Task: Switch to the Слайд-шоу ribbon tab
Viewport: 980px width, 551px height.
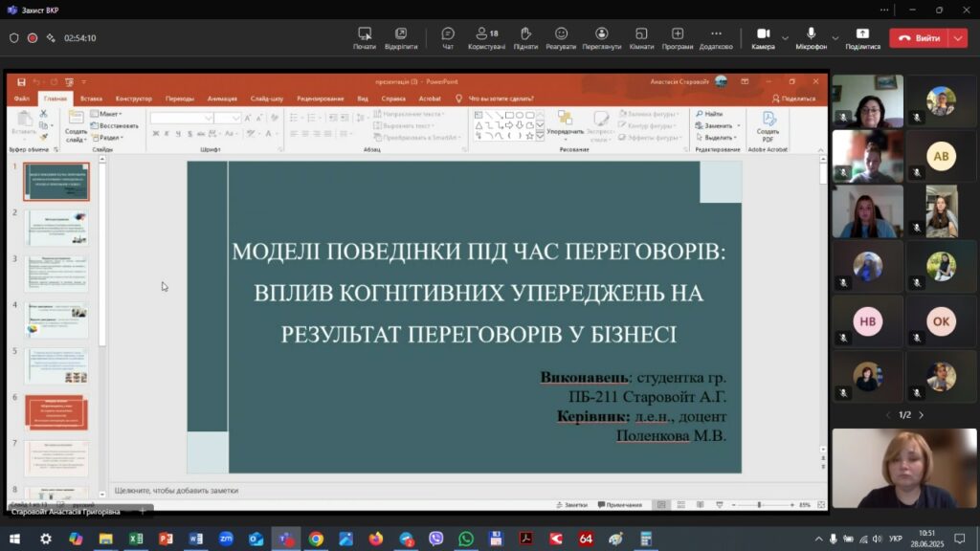Action: [267, 99]
